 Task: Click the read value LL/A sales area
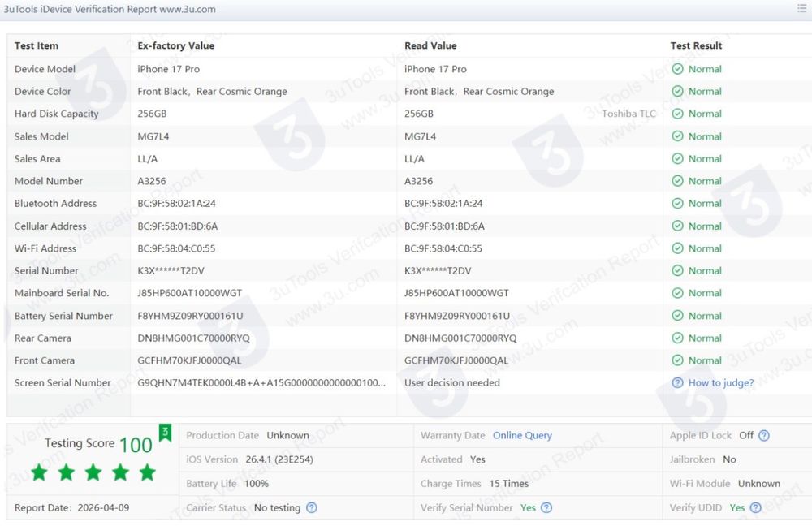point(414,158)
